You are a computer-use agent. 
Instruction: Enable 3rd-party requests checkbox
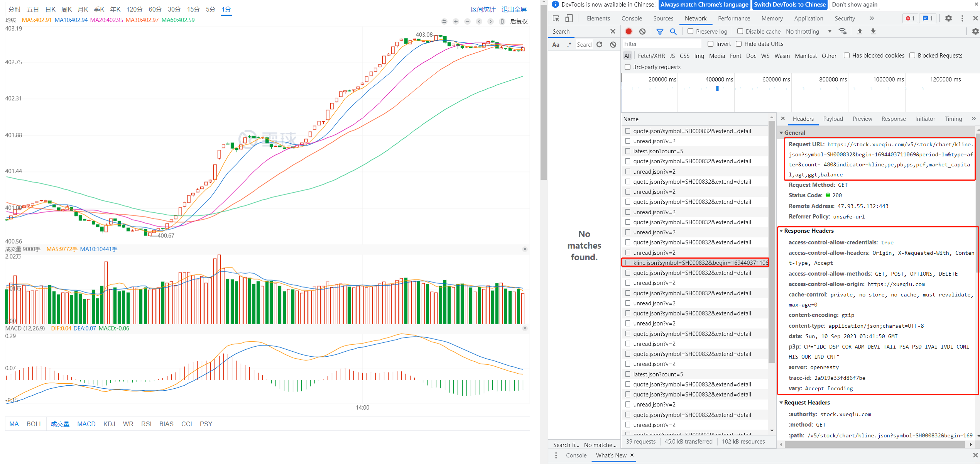tap(627, 67)
